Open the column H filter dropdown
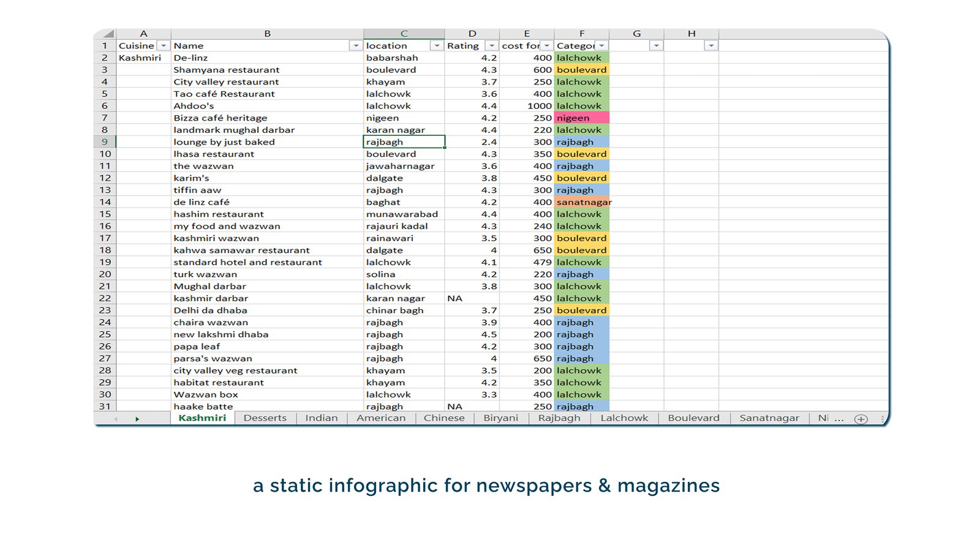The width and height of the screenshot is (980, 551). point(711,46)
